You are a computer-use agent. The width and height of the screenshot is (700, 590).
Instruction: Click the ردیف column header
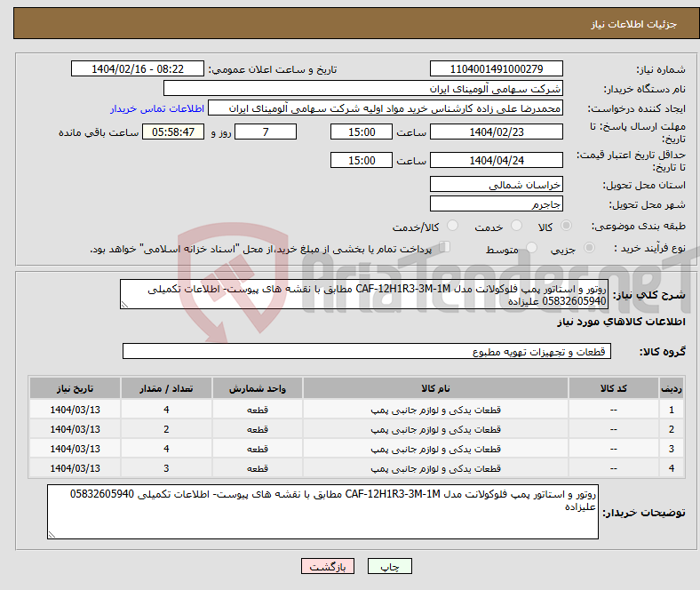671,388
